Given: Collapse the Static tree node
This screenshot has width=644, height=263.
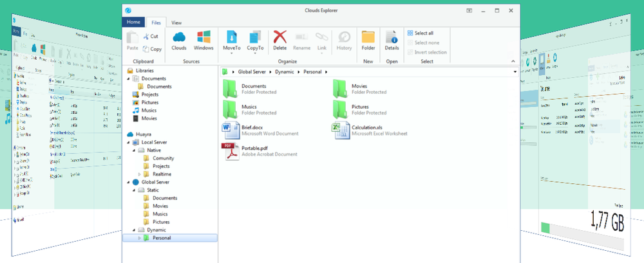Looking at the screenshot, I should (x=134, y=190).
